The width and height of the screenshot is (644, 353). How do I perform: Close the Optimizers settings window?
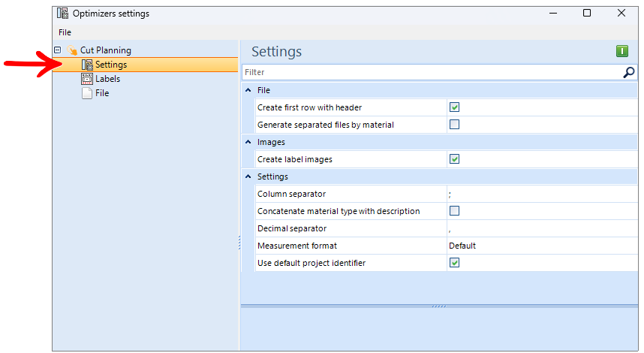click(621, 14)
